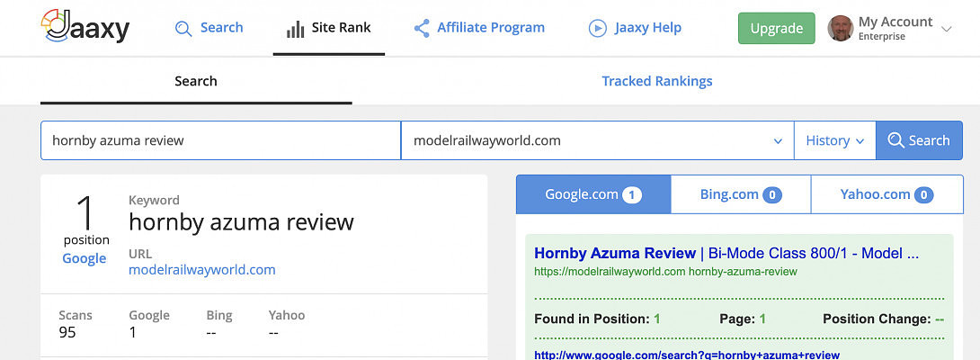Click the Jaaxy logo
Image resolution: width=980 pixels, height=360 pixels.
coord(85,27)
